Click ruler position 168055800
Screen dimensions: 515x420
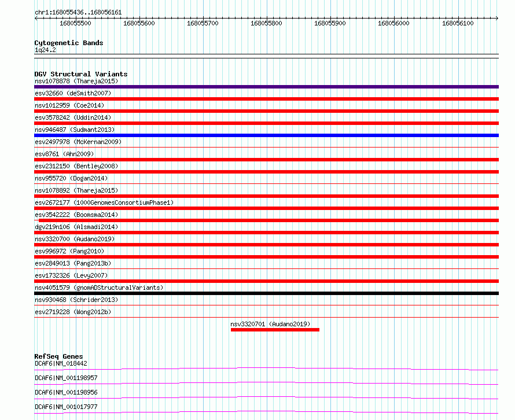click(266, 23)
